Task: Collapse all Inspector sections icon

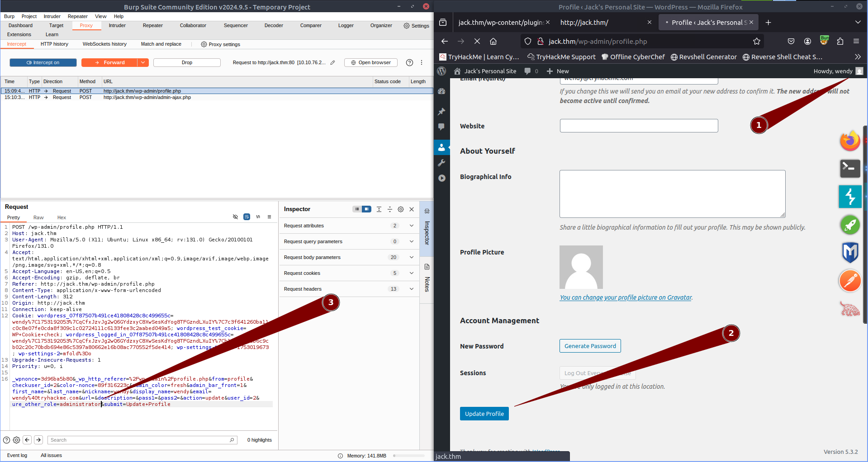Action: [390, 209]
